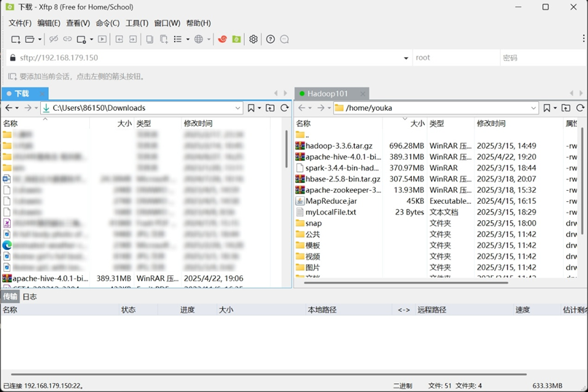Click the remote pane horizontal scrollbar
The height and width of the screenshot is (392, 588).
coord(406,283)
